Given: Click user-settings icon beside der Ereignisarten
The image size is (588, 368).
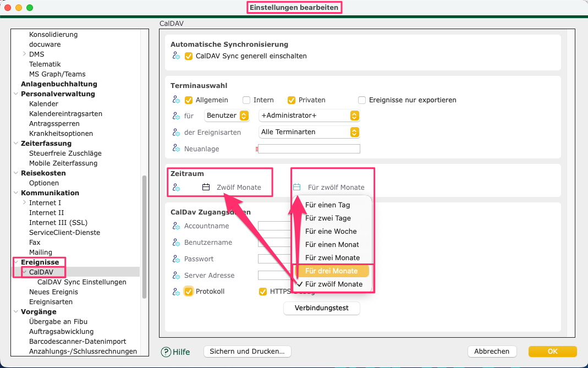Looking at the screenshot, I should 176,133.
